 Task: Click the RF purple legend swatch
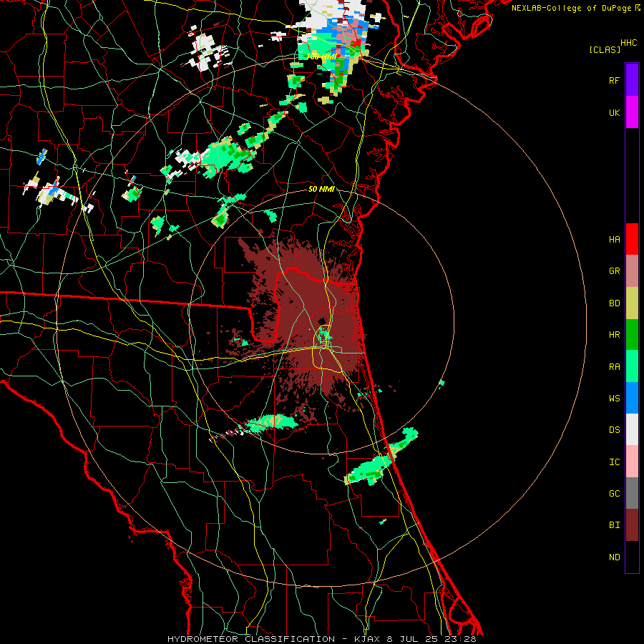(x=632, y=80)
